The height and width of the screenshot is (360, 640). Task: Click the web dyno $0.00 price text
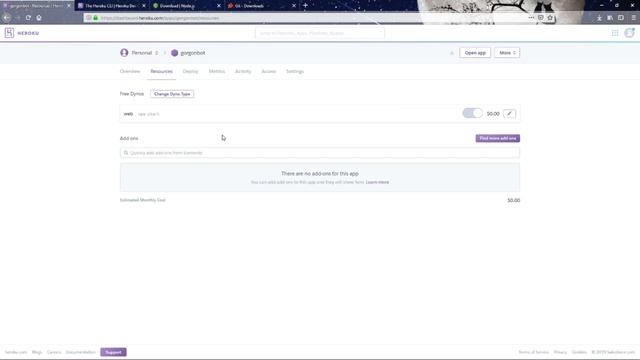(x=493, y=114)
